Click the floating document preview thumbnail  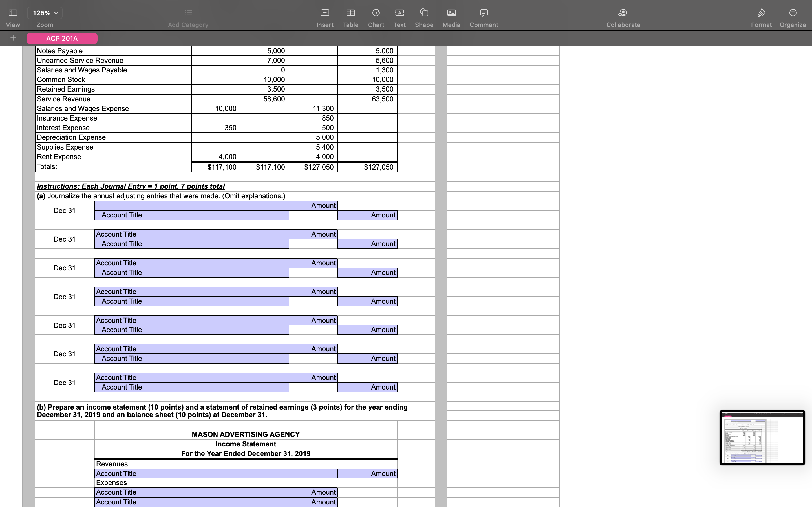point(762,438)
